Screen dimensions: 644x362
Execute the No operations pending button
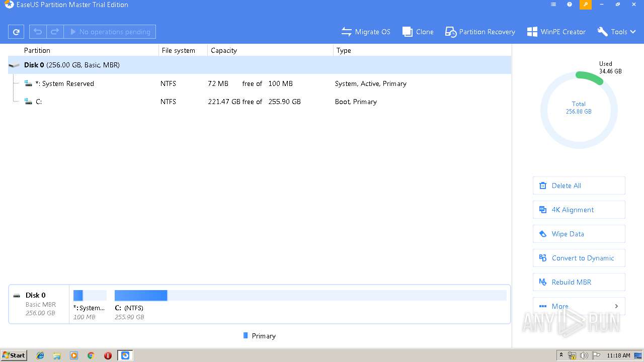coord(110,32)
